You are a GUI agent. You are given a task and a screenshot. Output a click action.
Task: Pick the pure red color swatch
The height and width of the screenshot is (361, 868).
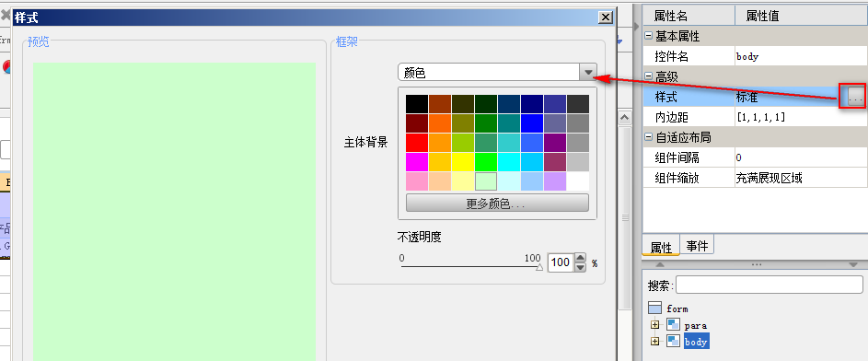417,143
